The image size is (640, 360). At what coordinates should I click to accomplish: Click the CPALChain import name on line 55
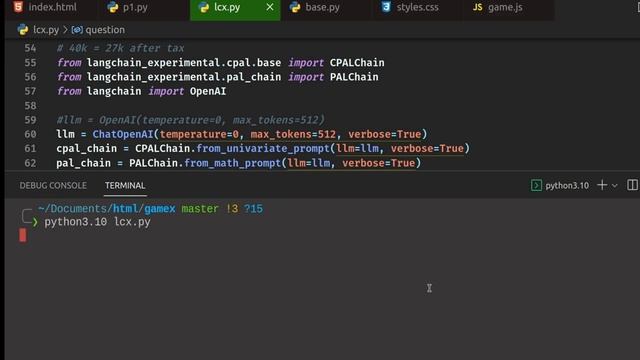[357, 62]
